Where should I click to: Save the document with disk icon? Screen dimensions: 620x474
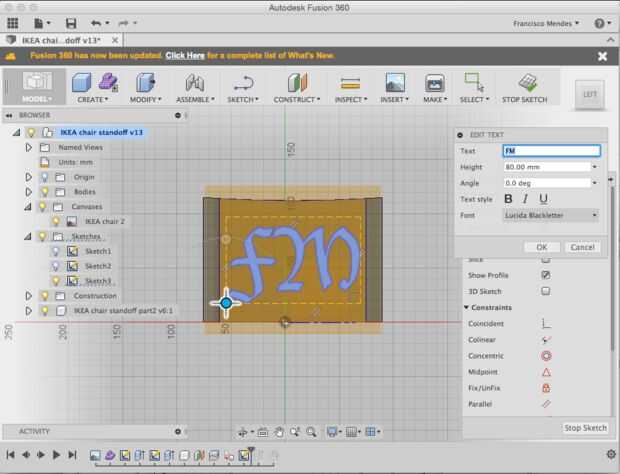71,23
